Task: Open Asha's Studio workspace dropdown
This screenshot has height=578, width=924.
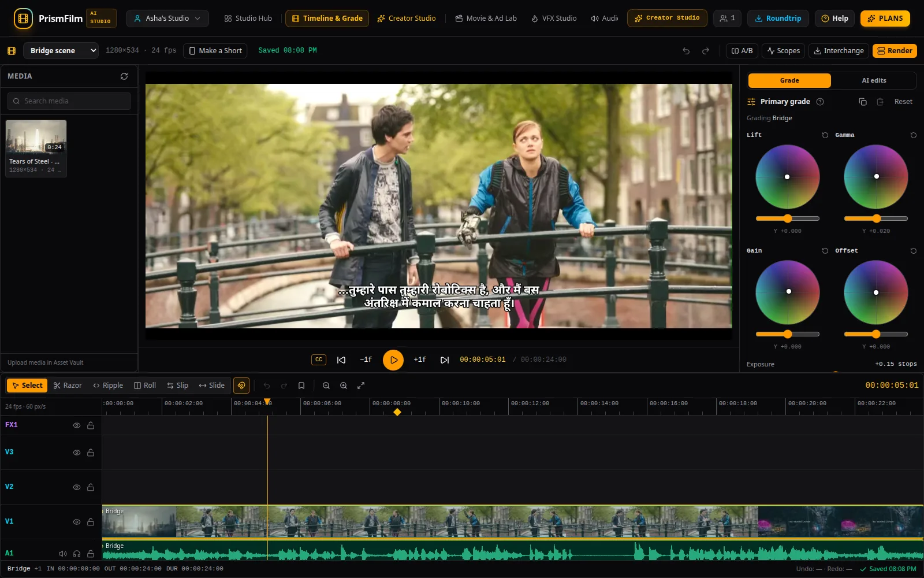Action: tap(167, 18)
